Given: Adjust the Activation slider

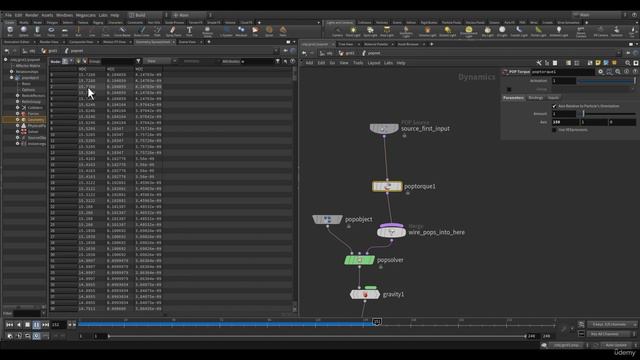Looking at the screenshot, I should (606, 81).
